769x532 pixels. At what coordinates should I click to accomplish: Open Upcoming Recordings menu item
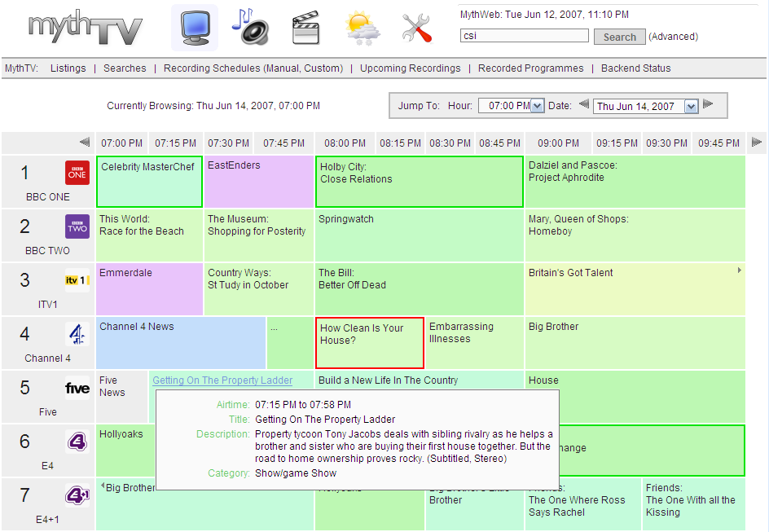coord(411,68)
